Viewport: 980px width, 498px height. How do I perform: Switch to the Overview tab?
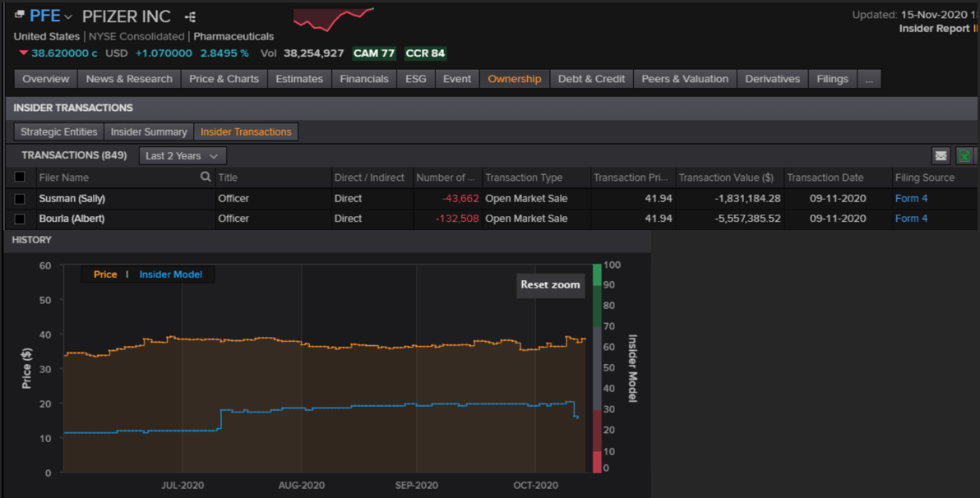pyautogui.click(x=45, y=79)
